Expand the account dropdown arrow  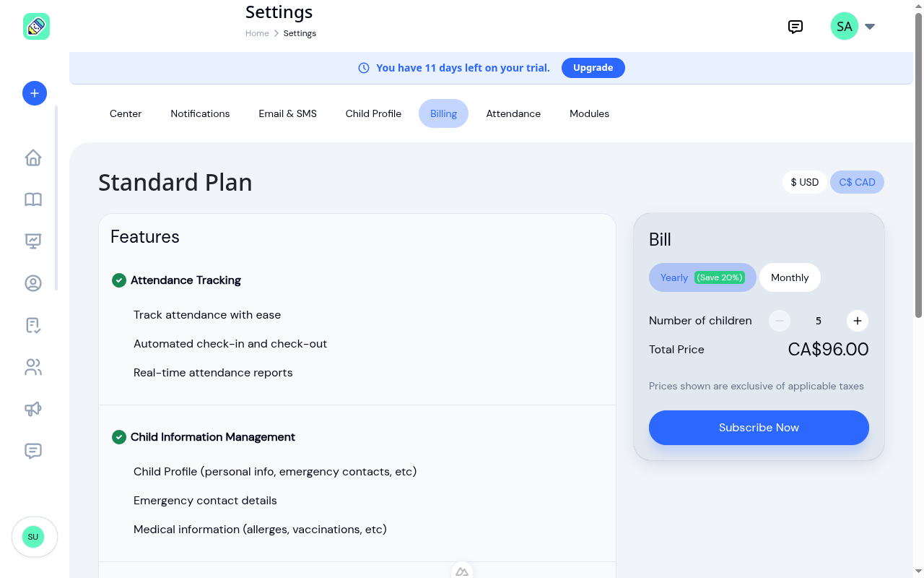[x=870, y=27]
